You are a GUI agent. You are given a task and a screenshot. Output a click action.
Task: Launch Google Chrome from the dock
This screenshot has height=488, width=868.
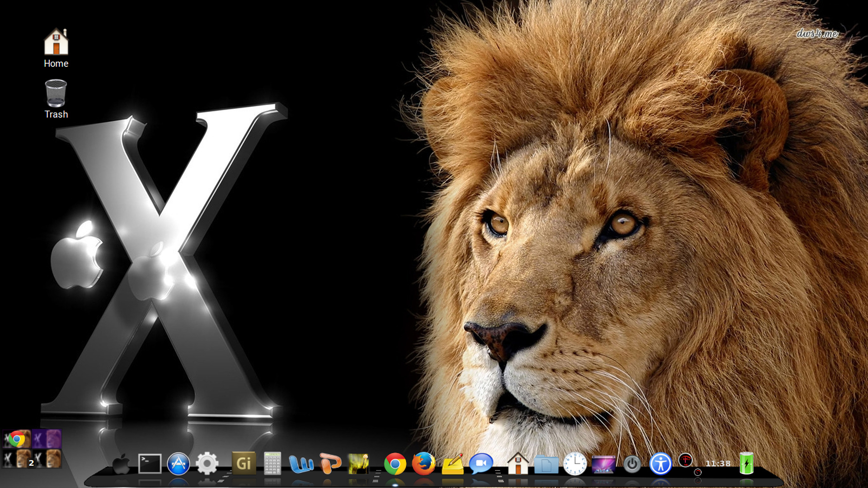pos(395,464)
